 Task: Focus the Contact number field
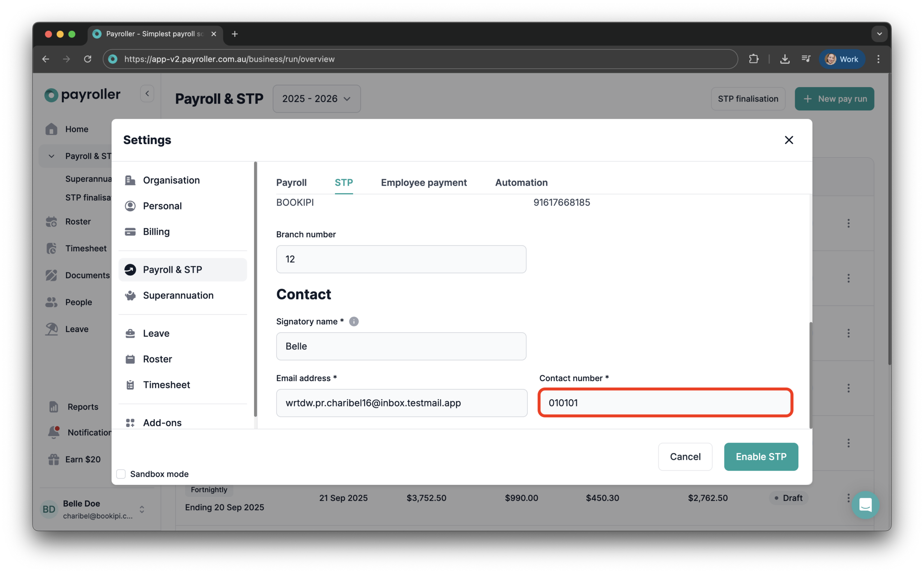coord(665,403)
